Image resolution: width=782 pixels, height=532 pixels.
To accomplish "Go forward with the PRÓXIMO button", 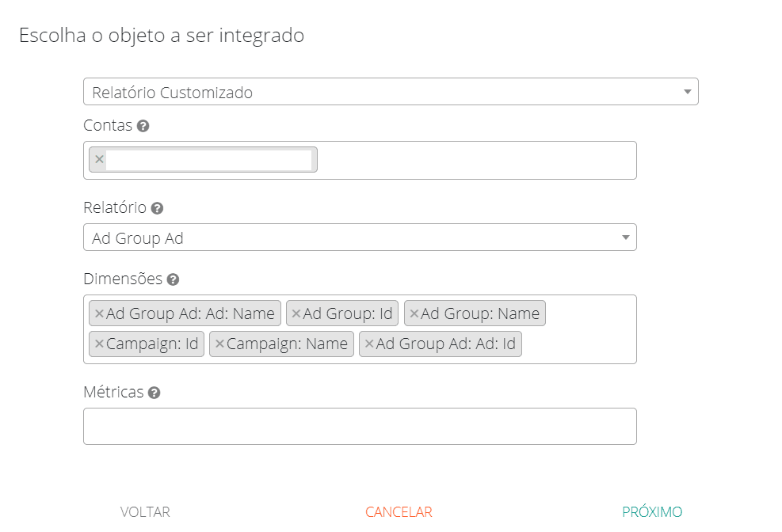I will [x=651, y=512].
